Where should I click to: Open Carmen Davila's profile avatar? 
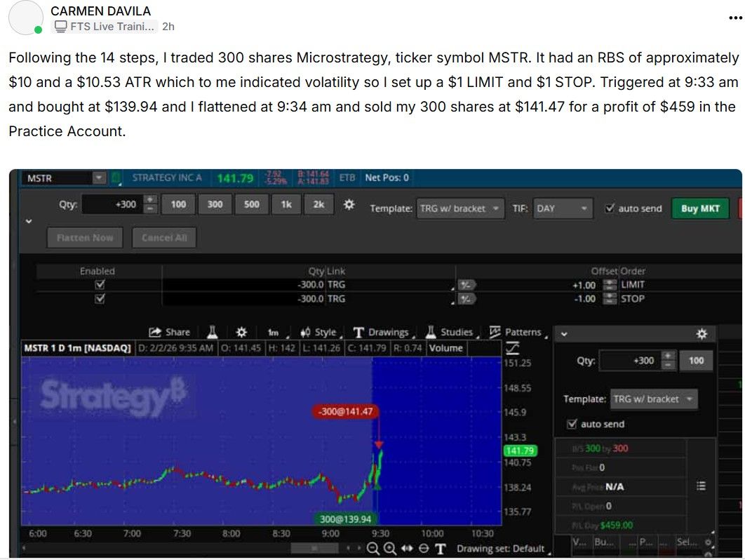[x=26, y=18]
